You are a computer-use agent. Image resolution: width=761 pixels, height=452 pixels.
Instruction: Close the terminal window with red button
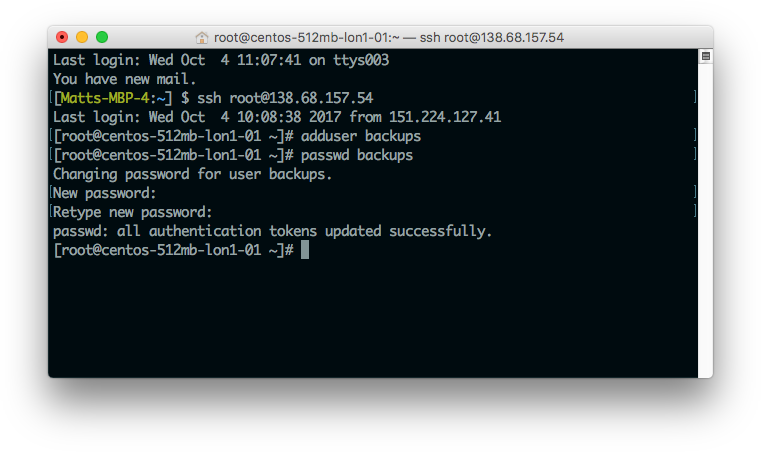click(62, 37)
